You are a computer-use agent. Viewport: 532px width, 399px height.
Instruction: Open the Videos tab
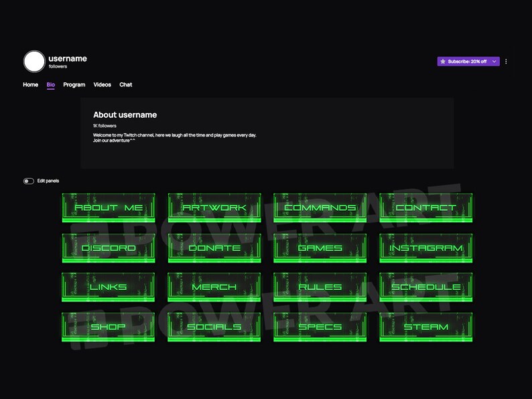(x=102, y=85)
